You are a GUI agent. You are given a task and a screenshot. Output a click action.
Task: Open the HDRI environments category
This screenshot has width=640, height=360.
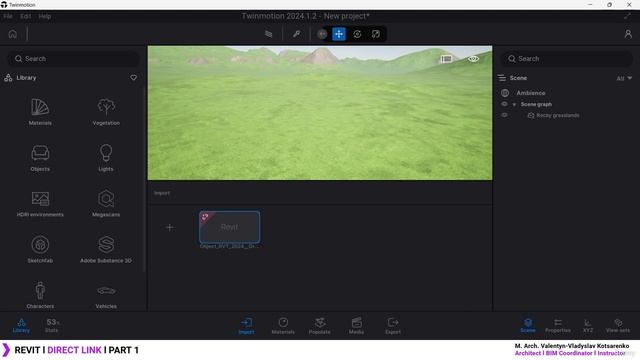(x=40, y=204)
